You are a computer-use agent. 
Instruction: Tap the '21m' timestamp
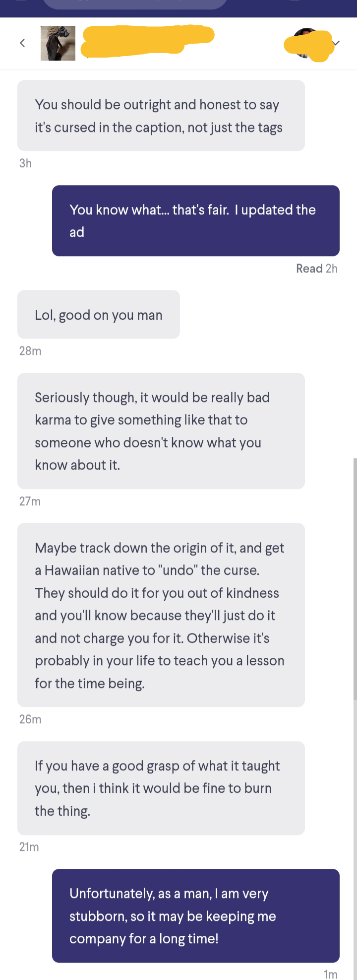click(x=29, y=847)
